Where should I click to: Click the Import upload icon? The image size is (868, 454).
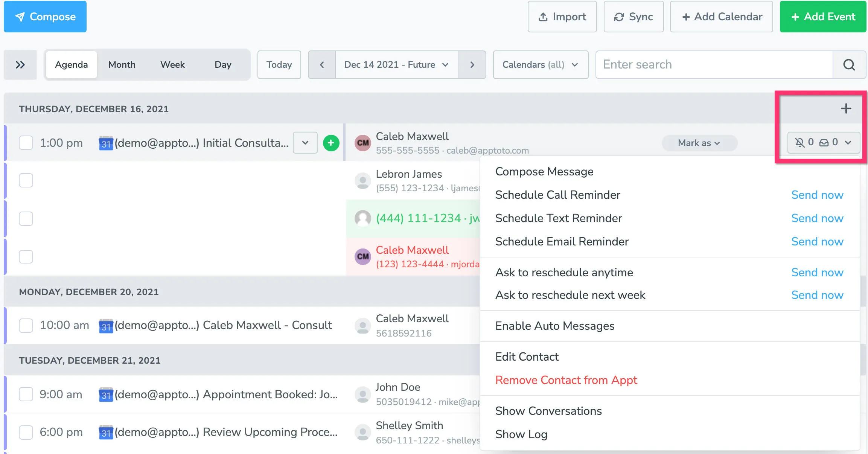tap(542, 17)
